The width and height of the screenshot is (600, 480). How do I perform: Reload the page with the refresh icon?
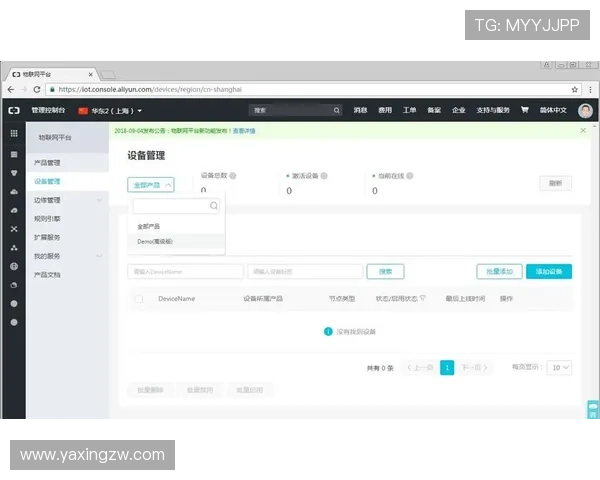[x=37, y=90]
